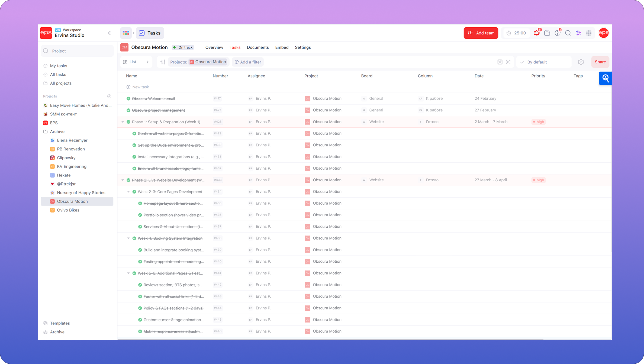Uncheck Homepage layout & hero section task
Screen dimensions: 644x364
(x=140, y=204)
